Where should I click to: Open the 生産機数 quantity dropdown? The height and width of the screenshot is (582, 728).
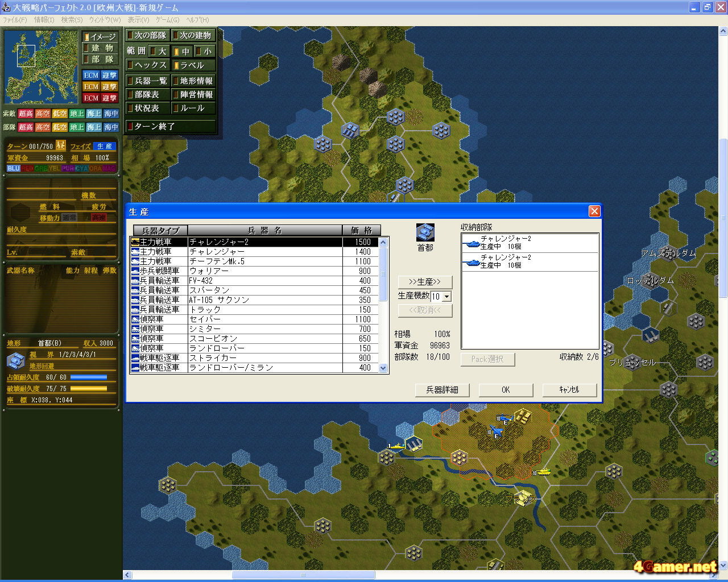point(446,297)
